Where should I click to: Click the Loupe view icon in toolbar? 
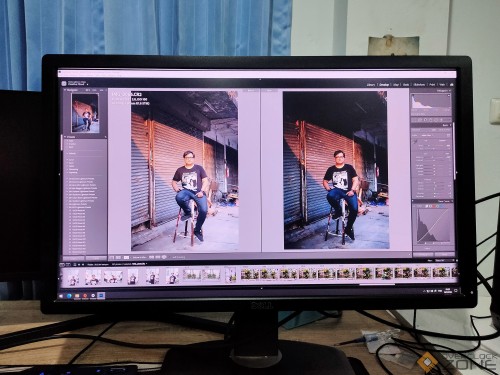(112, 257)
